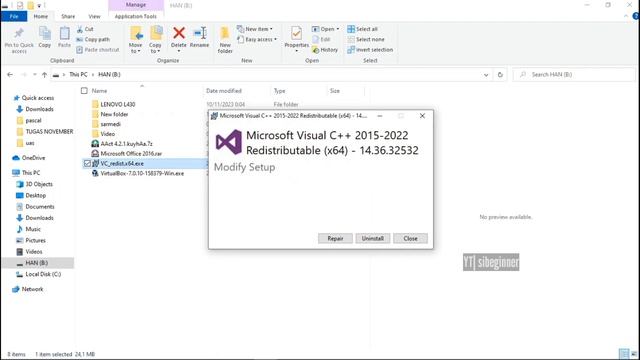Minimize the Visual C++ setup dialog
Viewport: 640px width, 360px height.
(x=380, y=116)
